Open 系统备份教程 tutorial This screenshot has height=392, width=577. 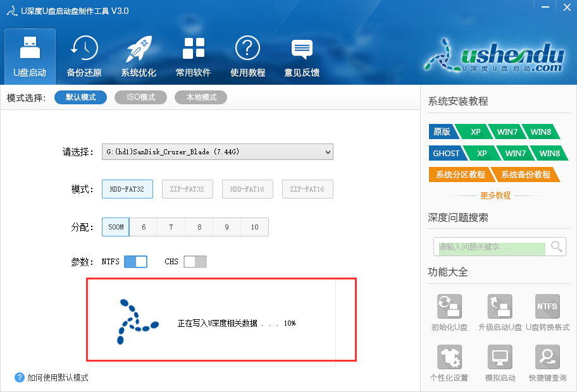coord(526,175)
